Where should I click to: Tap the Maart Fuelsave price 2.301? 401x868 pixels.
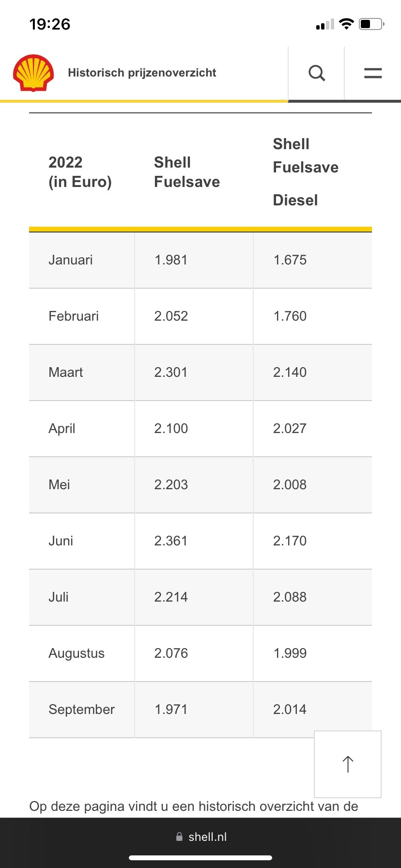[170, 372]
